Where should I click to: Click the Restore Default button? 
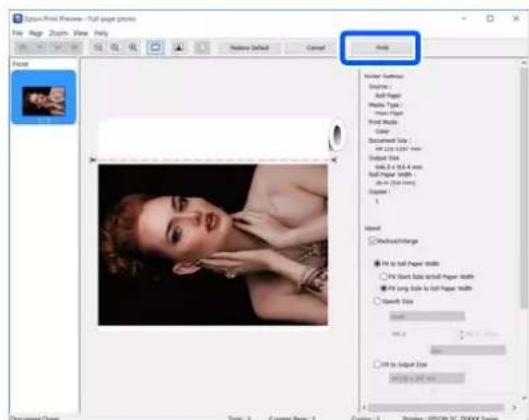tap(249, 48)
